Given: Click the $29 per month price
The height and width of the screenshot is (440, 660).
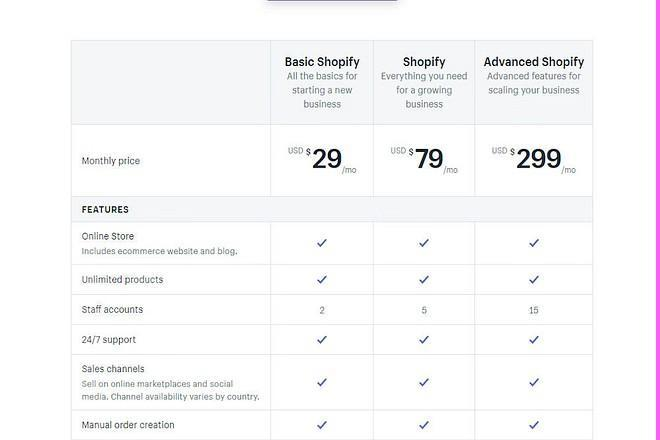Looking at the screenshot, I should pos(322,159).
